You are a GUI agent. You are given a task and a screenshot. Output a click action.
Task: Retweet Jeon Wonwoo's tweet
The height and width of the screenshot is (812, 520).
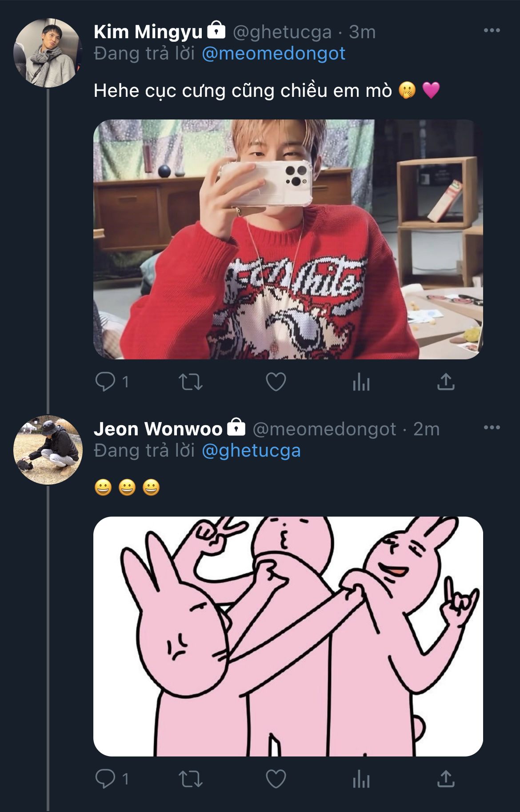coord(190,779)
